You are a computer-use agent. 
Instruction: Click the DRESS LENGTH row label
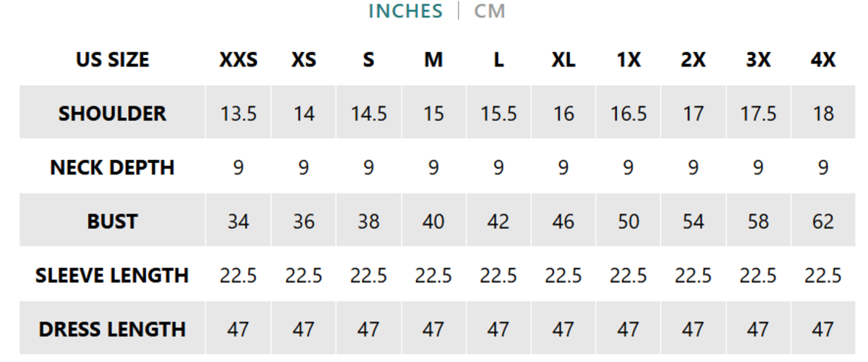point(112,329)
